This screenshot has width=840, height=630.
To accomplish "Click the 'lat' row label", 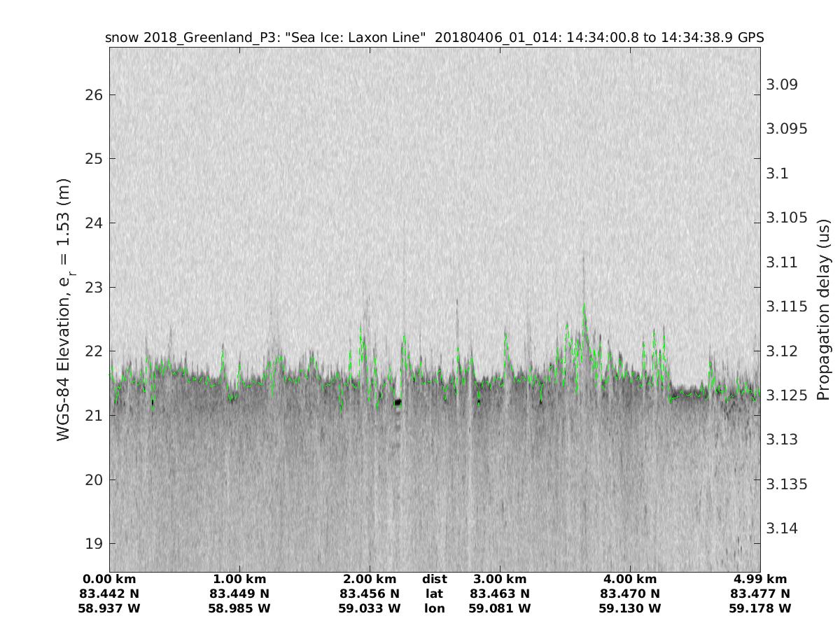I will [x=434, y=594].
